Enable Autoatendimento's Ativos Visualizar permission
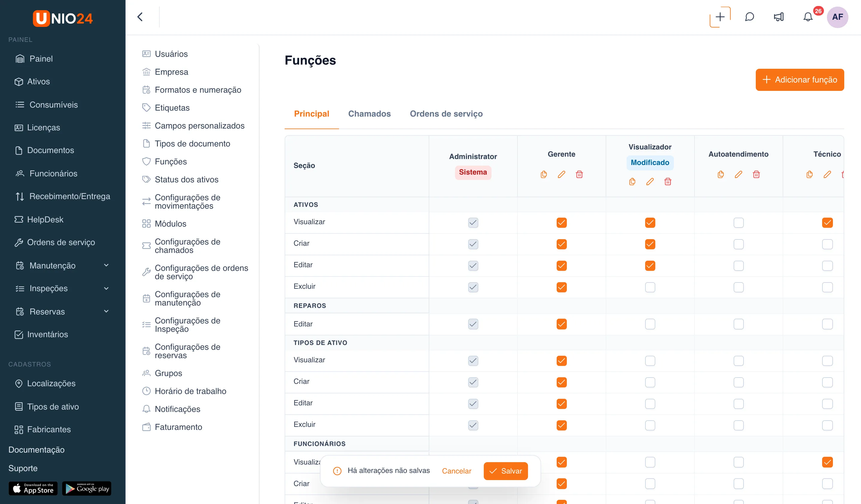This screenshot has height=504, width=861. click(738, 223)
